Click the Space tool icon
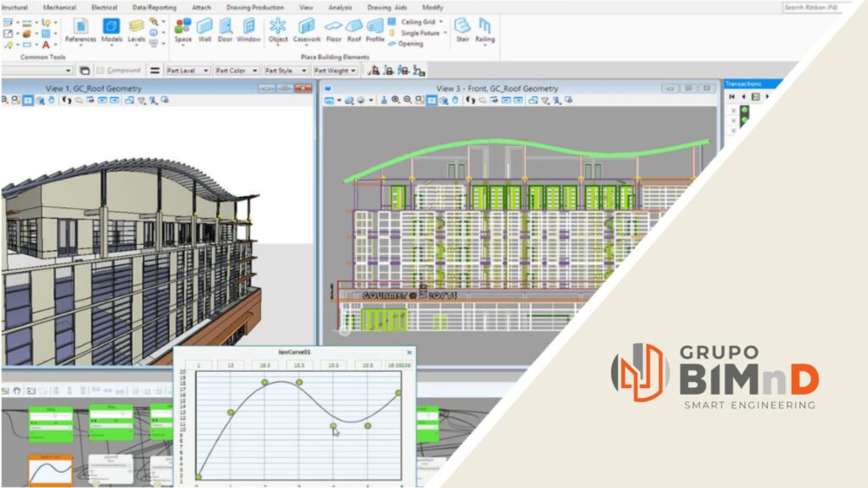Viewport: 868px width, 488px height. pyautogui.click(x=183, y=29)
